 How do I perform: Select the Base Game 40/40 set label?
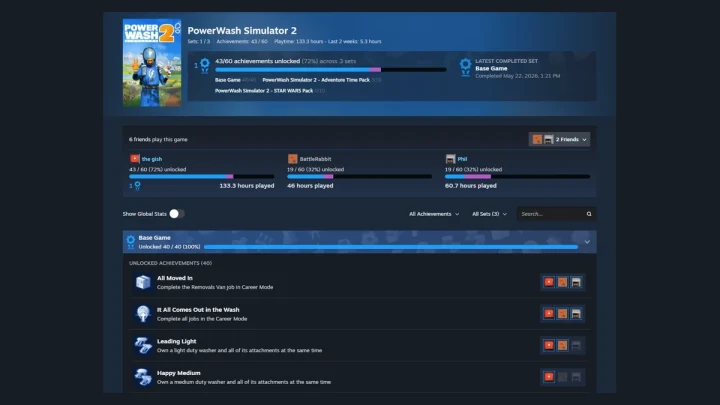[235, 80]
